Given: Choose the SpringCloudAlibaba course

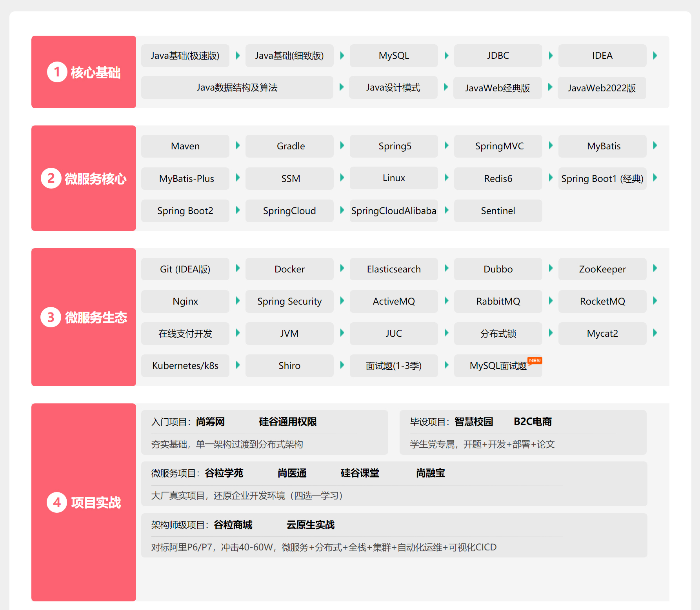Looking at the screenshot, I should 394,211.
